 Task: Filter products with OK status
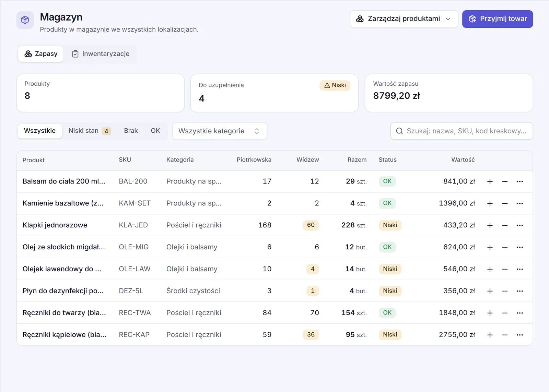click(x=155, y=131)
